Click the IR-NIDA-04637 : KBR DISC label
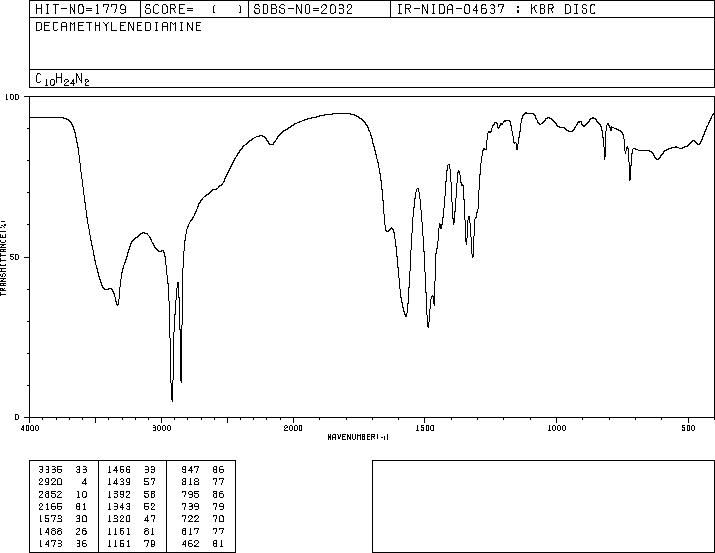 tap(496, 9)
